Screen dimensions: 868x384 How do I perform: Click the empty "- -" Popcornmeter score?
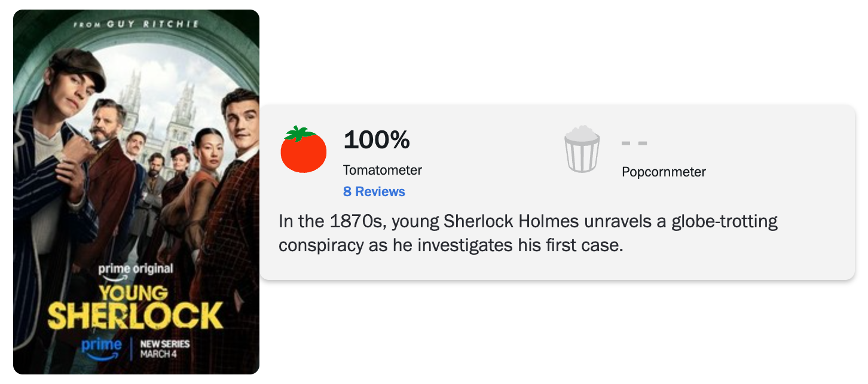634,144
